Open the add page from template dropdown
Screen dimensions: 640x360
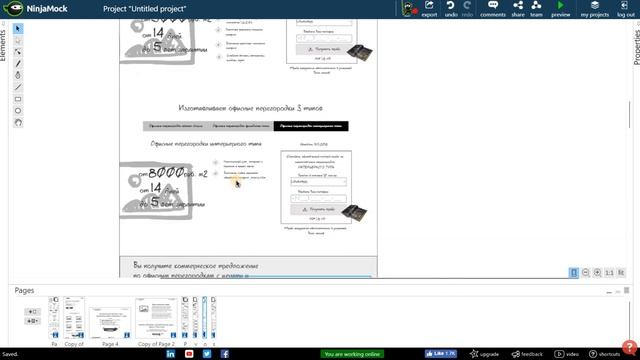point(32,321)
